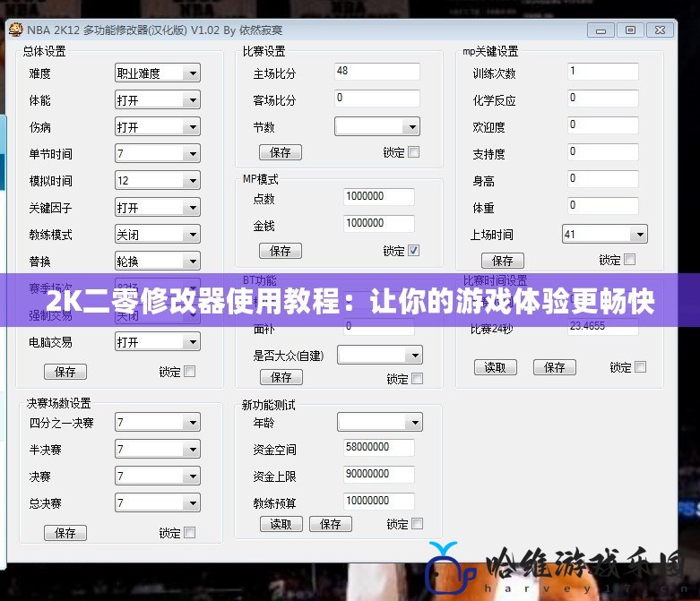Select the 身高 input field
The height and width of the screenshot is (601, 700).
[603, 178]
